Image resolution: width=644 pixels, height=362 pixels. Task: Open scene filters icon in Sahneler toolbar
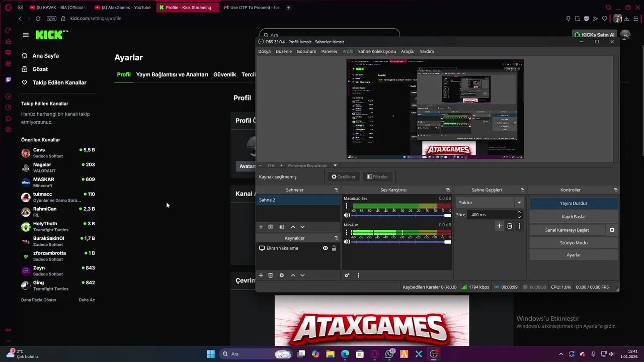[282, 227]
